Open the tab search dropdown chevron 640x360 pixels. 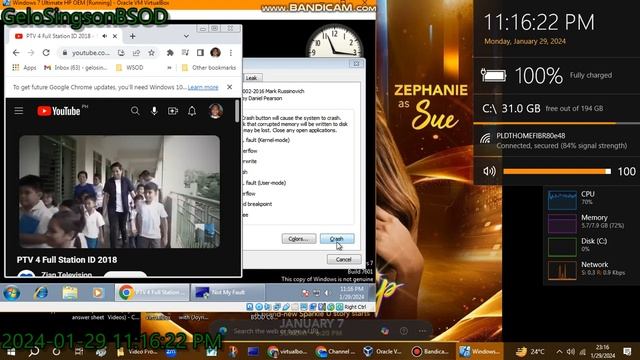pos(186,36)
